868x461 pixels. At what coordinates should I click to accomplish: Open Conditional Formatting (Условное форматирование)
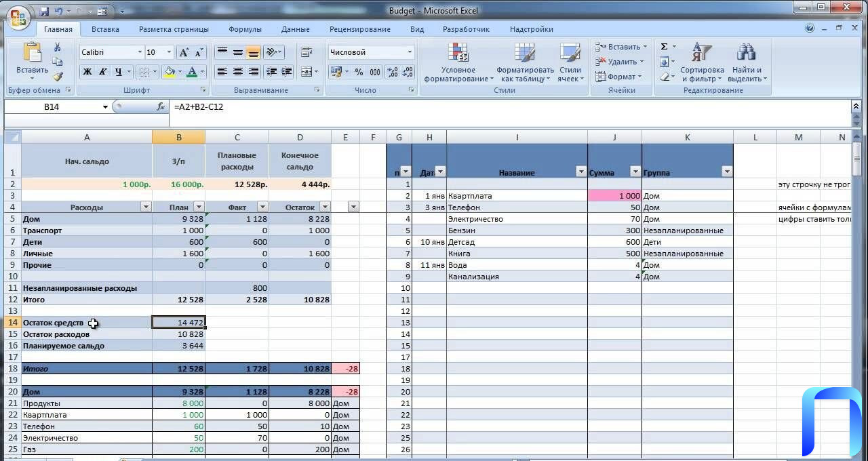tap(458, 63)
